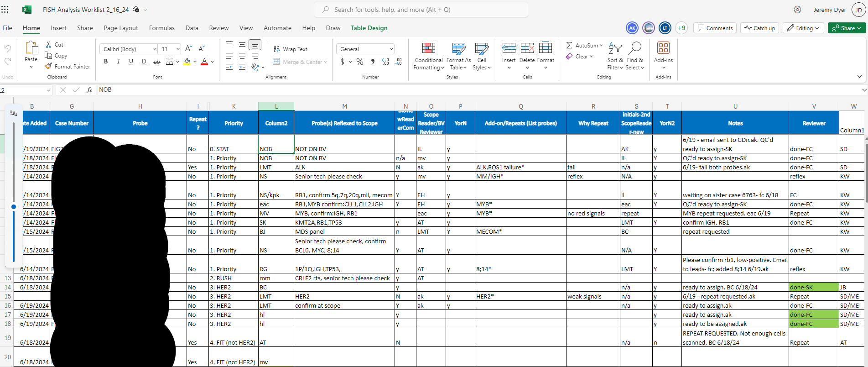Toggle Wrap Text
The width and height of the screenshot is (868, 367).
pyautogui.click(x=290, y=49)
